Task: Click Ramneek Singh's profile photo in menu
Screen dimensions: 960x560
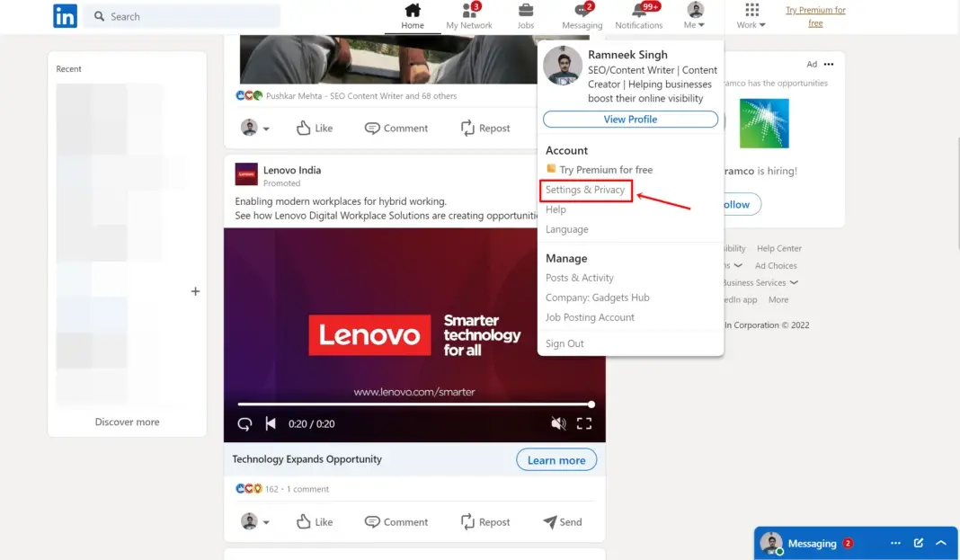Action: coord(562,66)
